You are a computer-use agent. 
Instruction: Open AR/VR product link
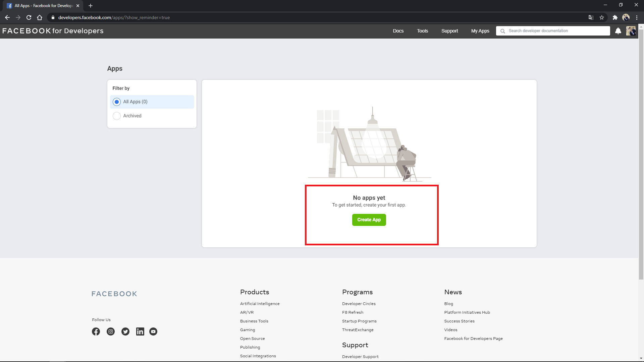pyautogui.click(x=247, y=312)
